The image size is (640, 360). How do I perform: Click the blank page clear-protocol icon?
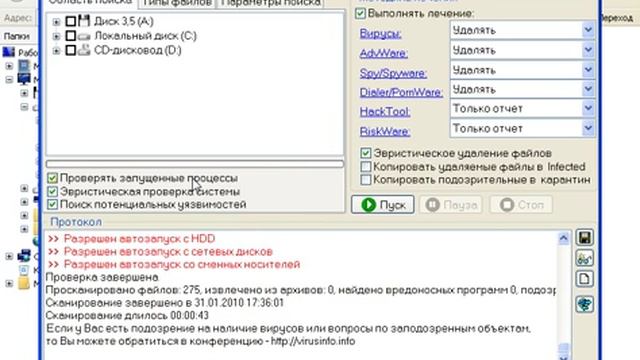584,279
